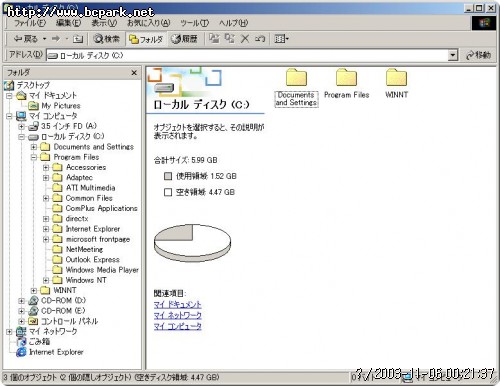Go back with the 戻る toolbar button
Image resolution: width=500 pixels, height=386 pixels.
pyautogui.click(x=25, y=39)
